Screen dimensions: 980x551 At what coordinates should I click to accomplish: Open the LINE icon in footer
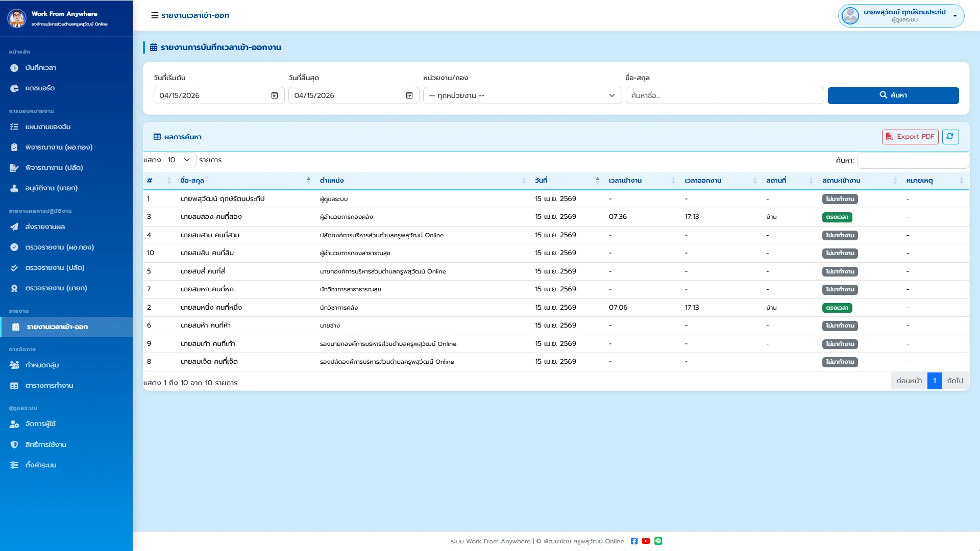click(x=658, y=541)
